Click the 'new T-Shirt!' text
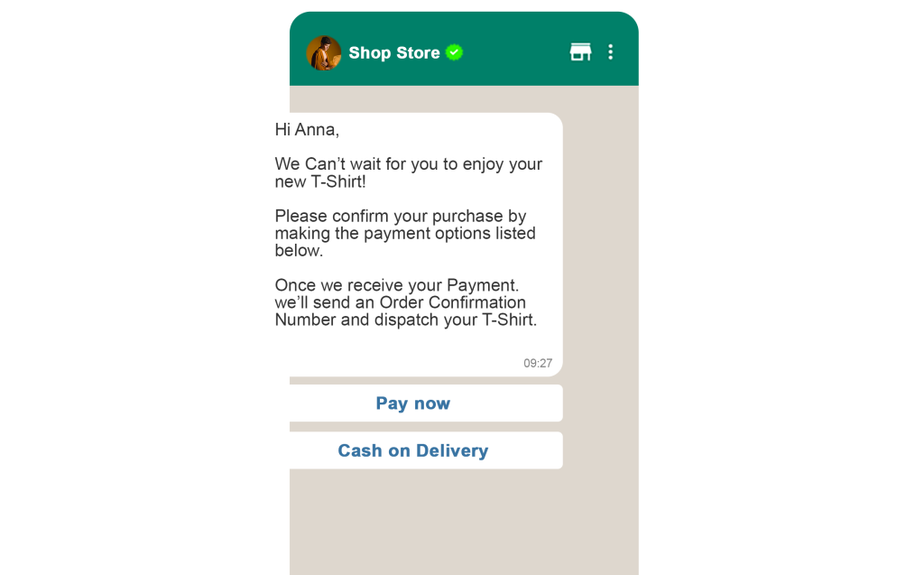The image size is (924, 575). 320,181
